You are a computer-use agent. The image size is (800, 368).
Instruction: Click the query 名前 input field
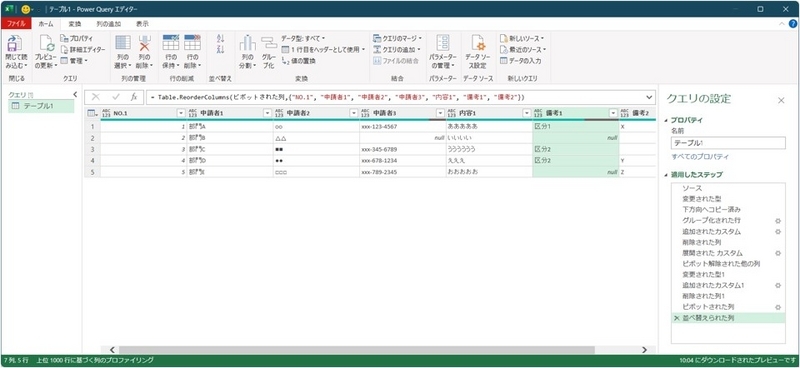pyautogui.click(x=728, y=143)
